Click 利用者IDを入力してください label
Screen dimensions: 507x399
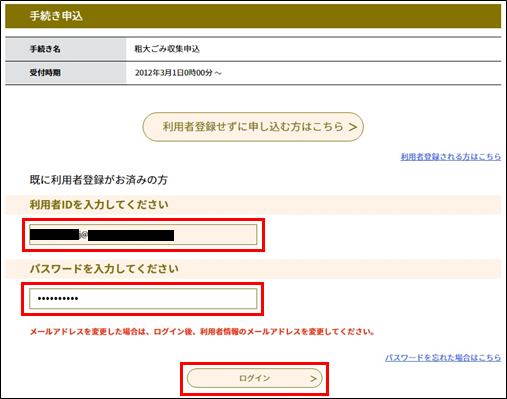pyautogui.click(x=99, y=205)
